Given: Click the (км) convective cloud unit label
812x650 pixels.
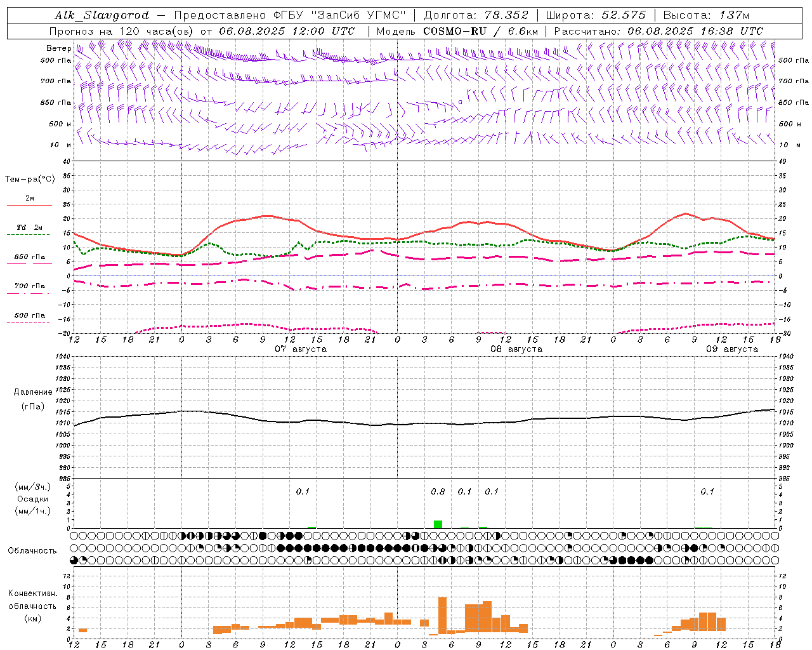Looking at the screenshot, I should point(33,618).
